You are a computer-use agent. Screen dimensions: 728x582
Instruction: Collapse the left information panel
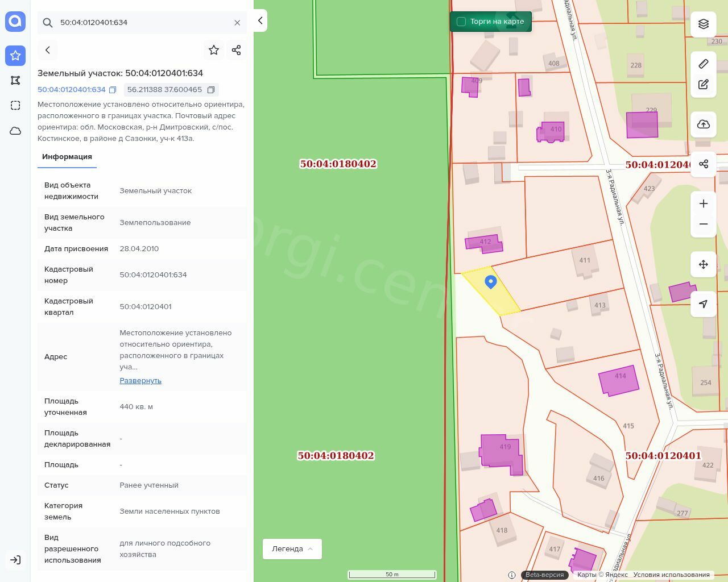click(260, 20)
